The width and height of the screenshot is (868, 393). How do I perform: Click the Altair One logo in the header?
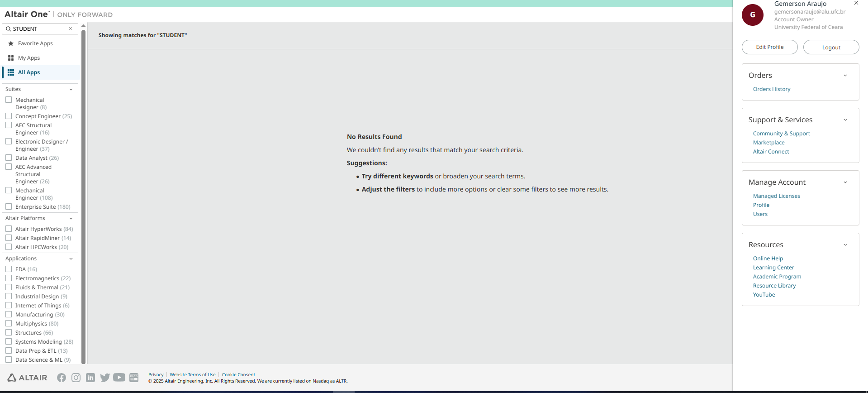(x=27, y=14)
